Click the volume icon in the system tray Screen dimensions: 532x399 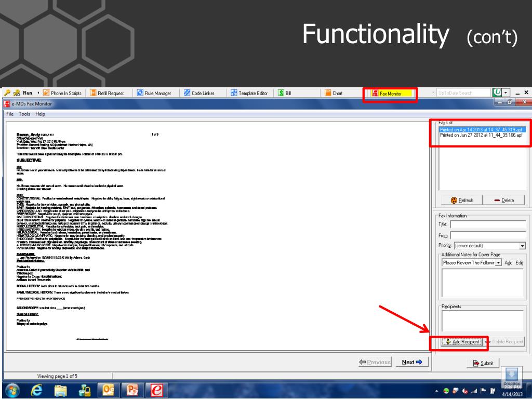coord(464,391)
